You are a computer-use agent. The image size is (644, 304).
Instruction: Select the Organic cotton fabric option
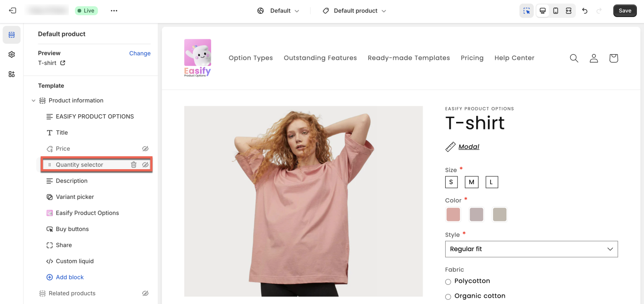point(448,296)
